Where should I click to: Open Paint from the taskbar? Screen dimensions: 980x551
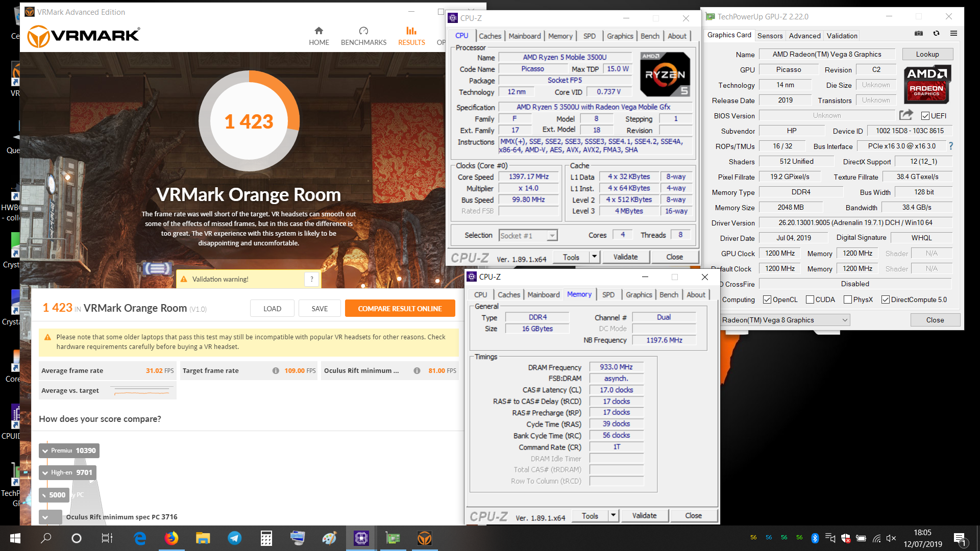click(x=330, y=538)
